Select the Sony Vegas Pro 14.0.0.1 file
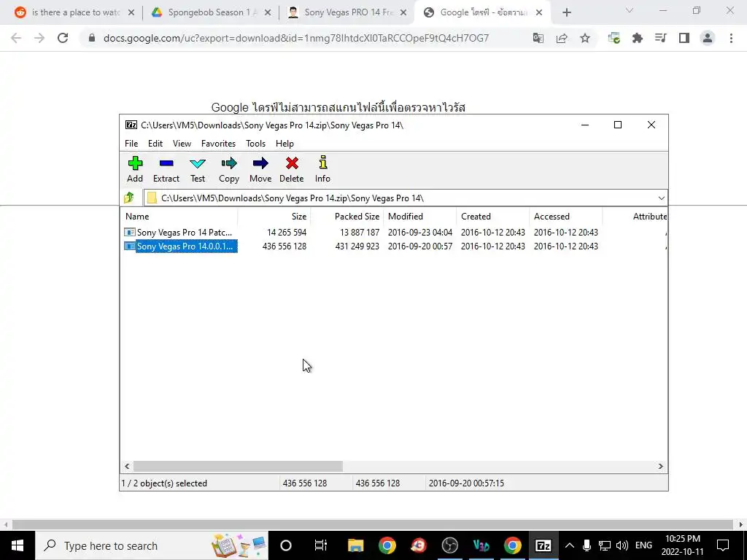Image resolution: width=747 pixels, height=560 pixels. click(179, 246)
